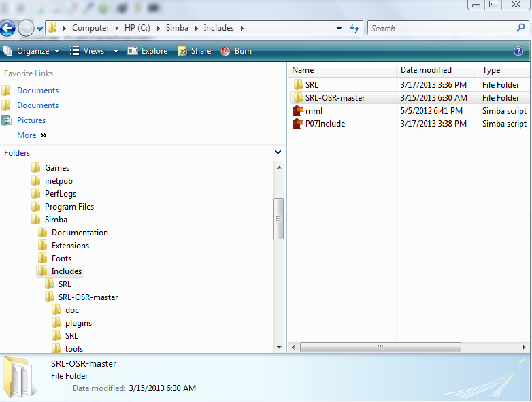The image size is (532, 402).
Task: Expand breadcrumb arrow after Simba
Action: [x=196, y=28]
